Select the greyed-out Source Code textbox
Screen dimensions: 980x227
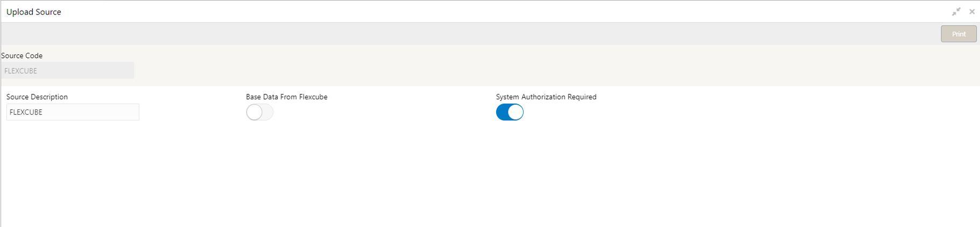67,71
